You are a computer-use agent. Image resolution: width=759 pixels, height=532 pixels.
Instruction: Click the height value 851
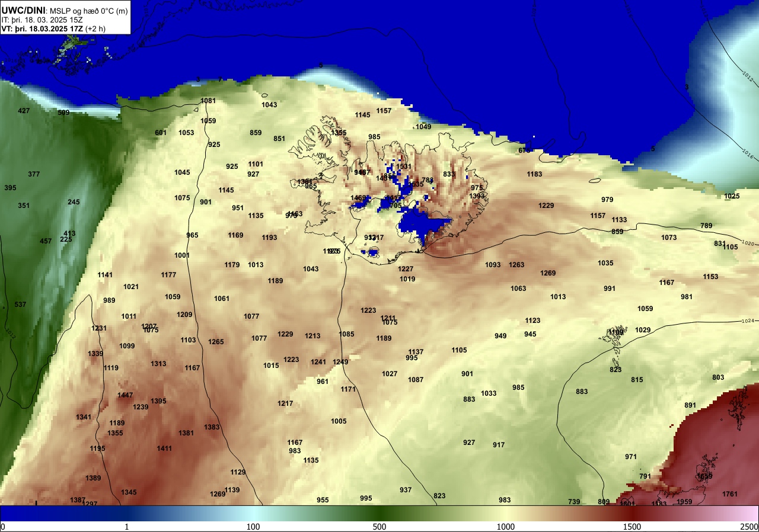[x=279, y=139]
